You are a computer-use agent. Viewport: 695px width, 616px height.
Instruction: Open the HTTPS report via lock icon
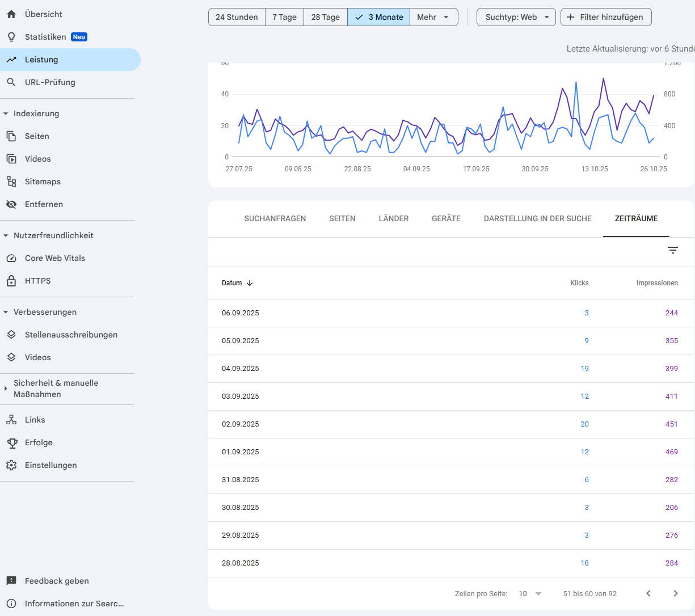tap(38, 281)
